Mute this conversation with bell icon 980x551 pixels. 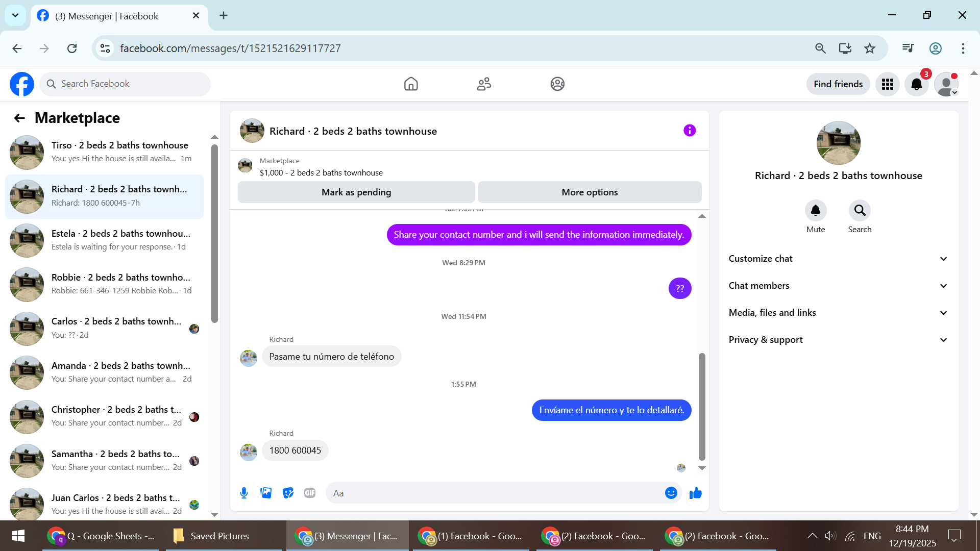point(815,211)
